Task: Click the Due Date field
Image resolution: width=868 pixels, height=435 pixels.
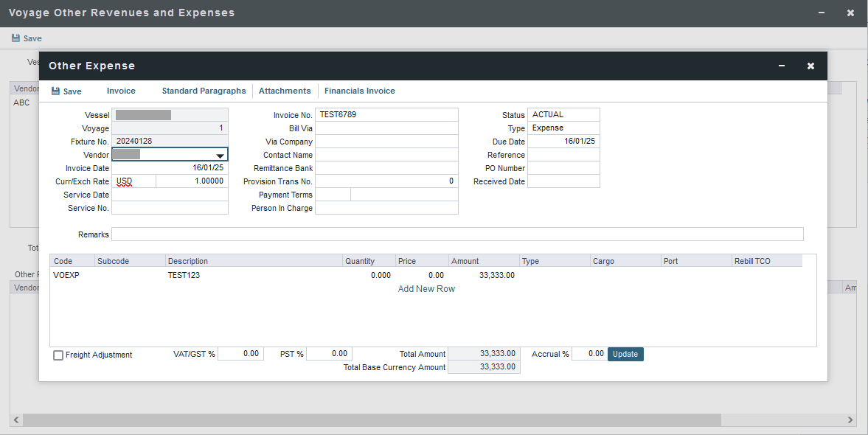Action: [563, 142]
